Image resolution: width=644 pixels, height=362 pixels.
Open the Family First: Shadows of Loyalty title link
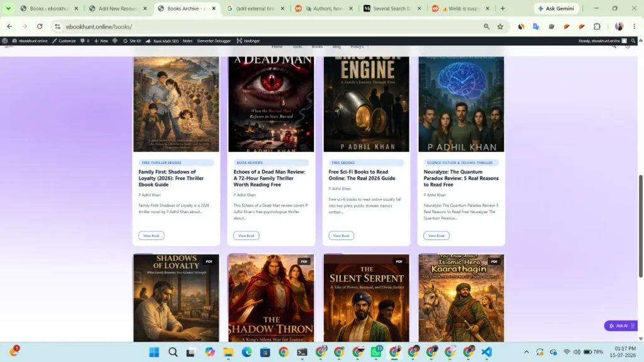pyautogui.click(x=171, y=178)
